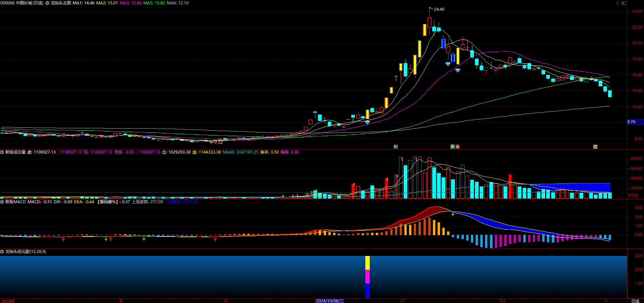Click the yellow MA2: 15.01 value
Viewport: 644px width, 303px height.
107,3
